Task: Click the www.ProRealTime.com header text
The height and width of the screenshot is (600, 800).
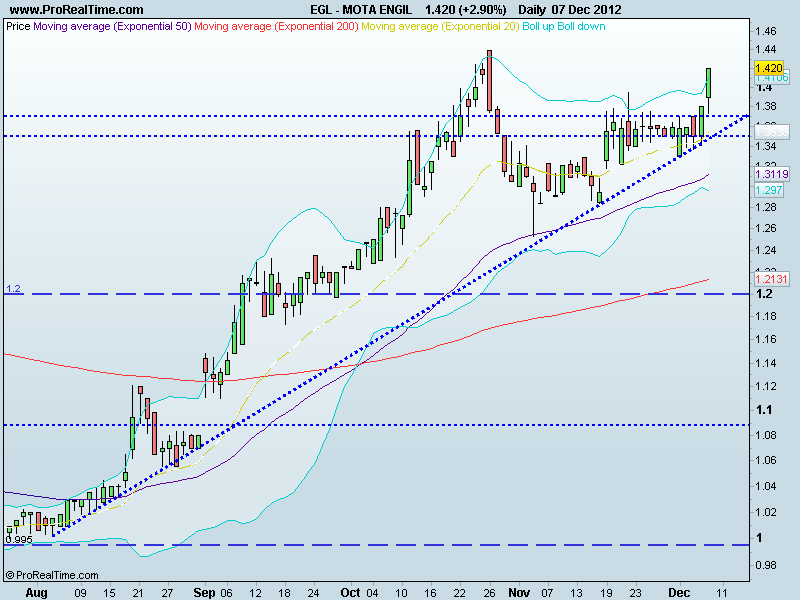Action: (x=77, y=10)
